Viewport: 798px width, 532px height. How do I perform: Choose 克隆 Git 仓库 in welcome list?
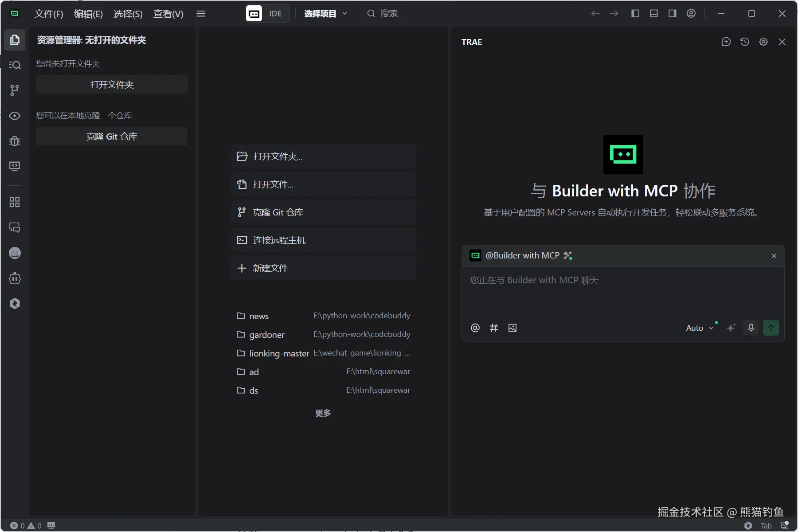(323, 212)
